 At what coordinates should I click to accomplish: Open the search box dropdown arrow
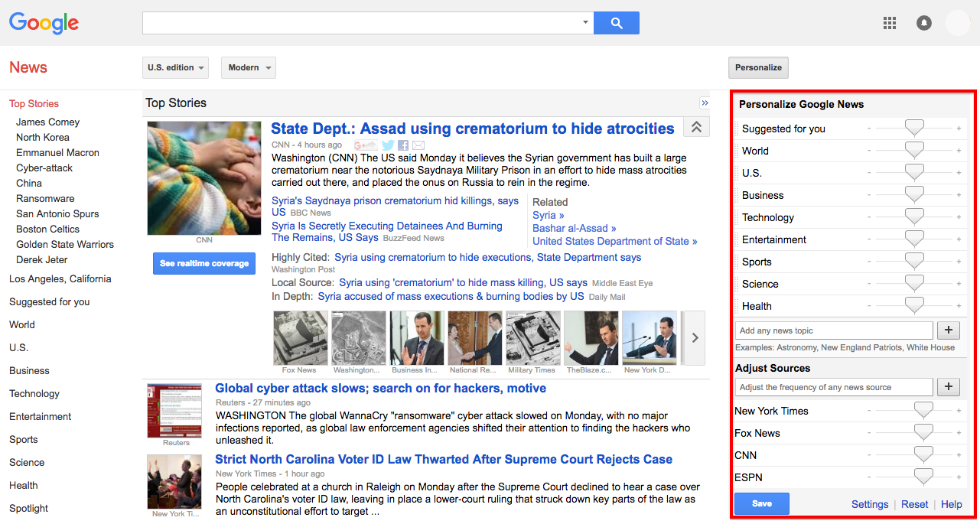click(586, 23)
